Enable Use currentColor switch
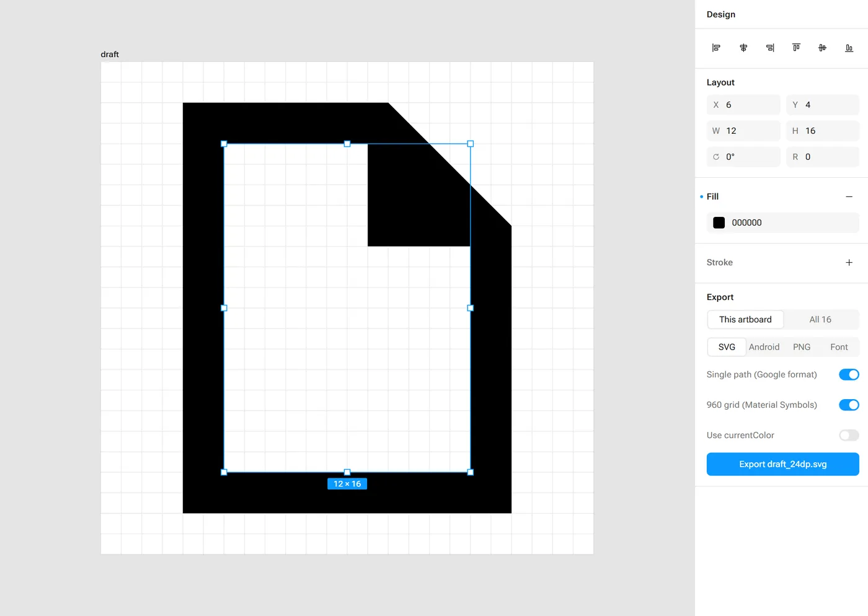This screenshot has height=616, width=868. pyautogui.click(x=849, y=435)
